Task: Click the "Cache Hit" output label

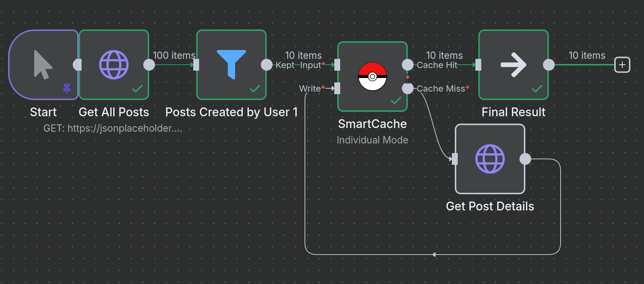Action: 437,65
